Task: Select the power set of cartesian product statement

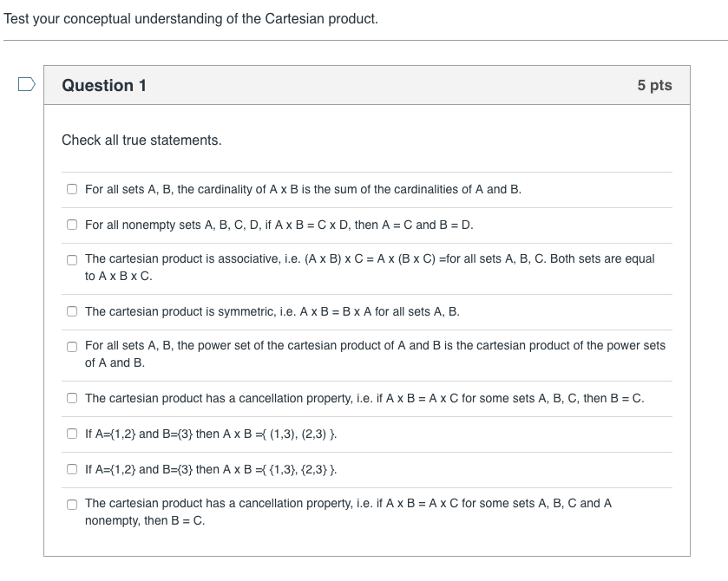Action: coord(71,347)
